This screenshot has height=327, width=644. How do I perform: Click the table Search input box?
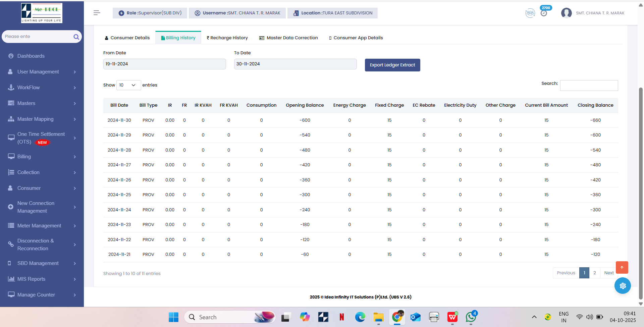click(589, 86)
